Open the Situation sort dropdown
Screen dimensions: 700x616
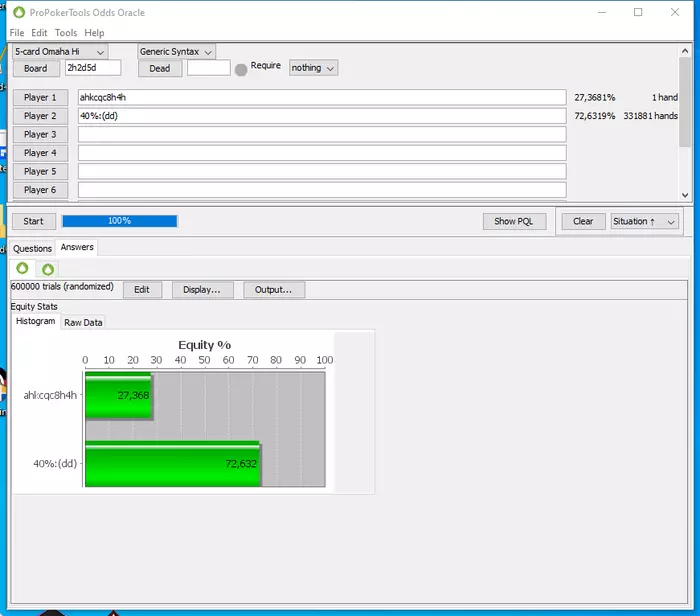click(x=644, y=221)
